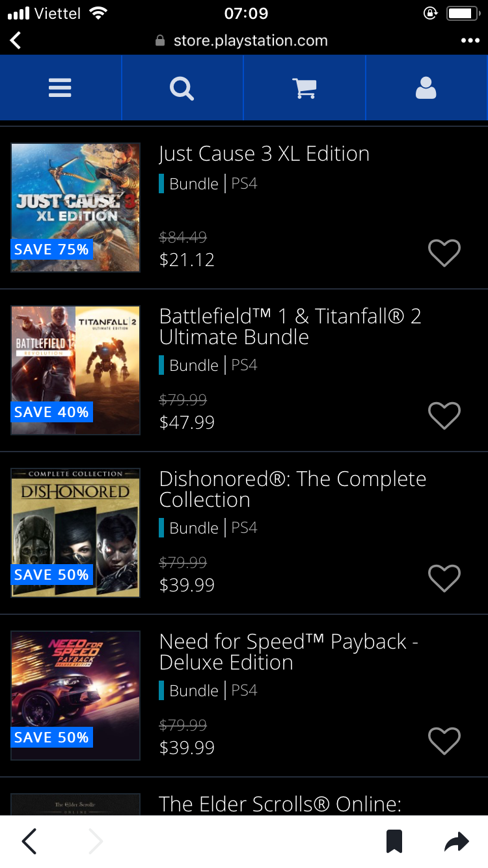
Task: Wishlist the Battlefield 1 & Titanfall 2 bundle
Action: click(444, 415)
